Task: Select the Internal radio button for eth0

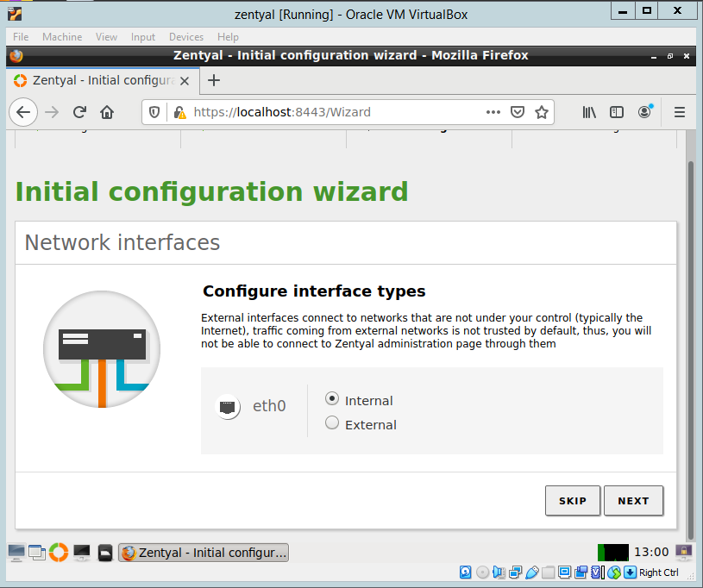Action: [x=332, y=398]
